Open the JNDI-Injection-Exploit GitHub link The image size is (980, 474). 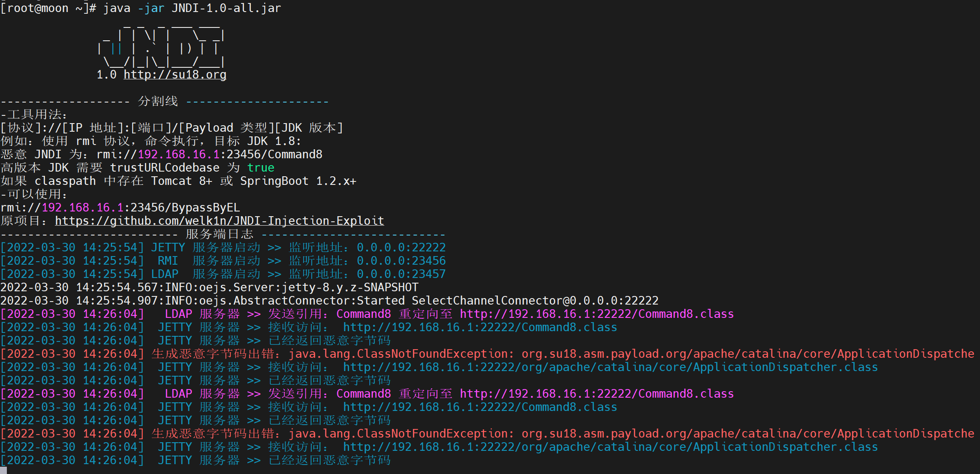[219, 221]
